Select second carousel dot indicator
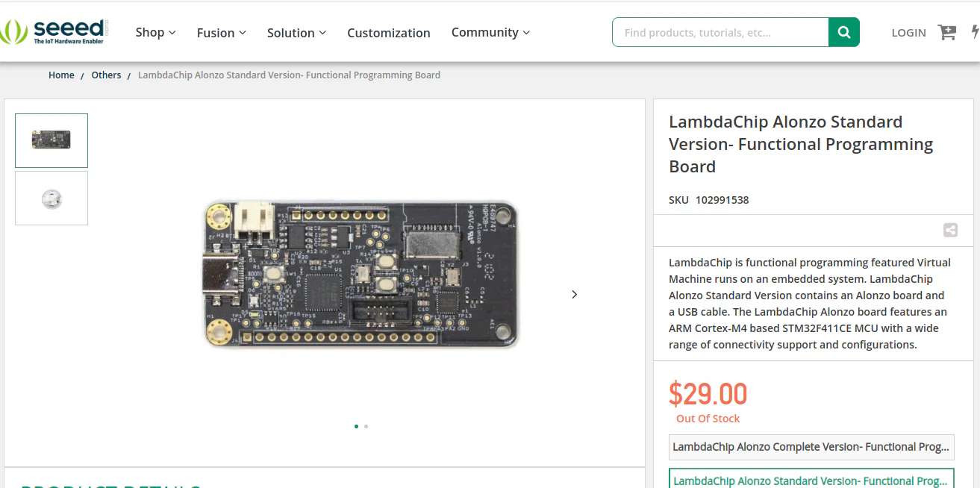 366,426
